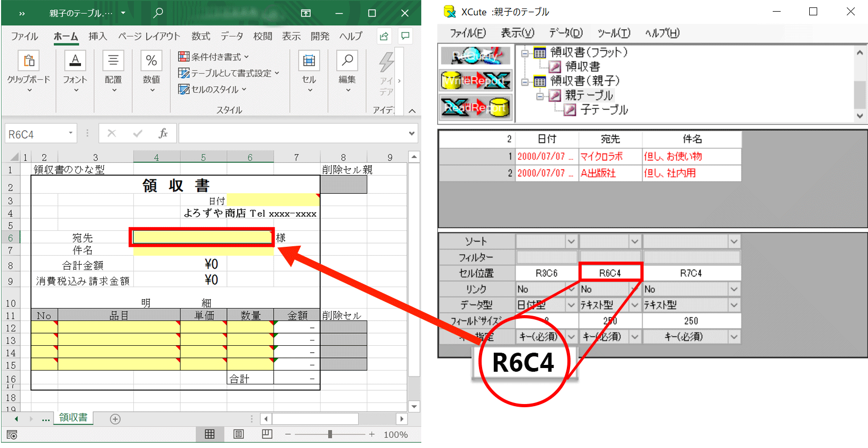Switch to Normal view icon in status bar
This screenshot has height=448, width=868.
click(x=210, y=434)
